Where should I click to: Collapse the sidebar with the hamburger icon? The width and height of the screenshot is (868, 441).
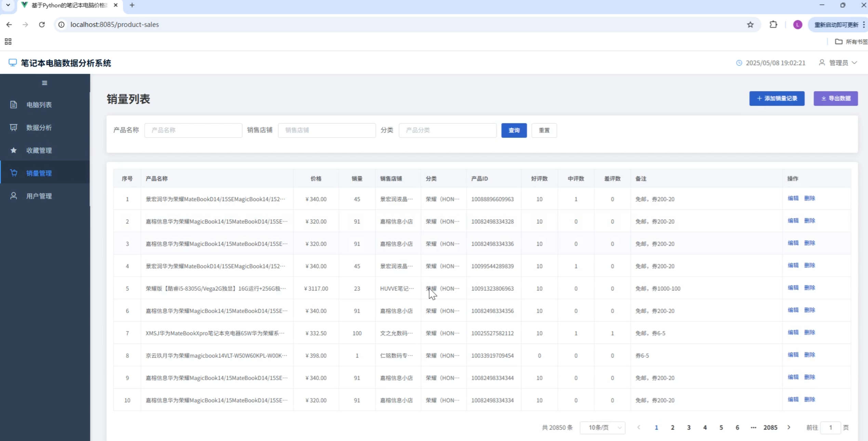(x=44, y=83)
